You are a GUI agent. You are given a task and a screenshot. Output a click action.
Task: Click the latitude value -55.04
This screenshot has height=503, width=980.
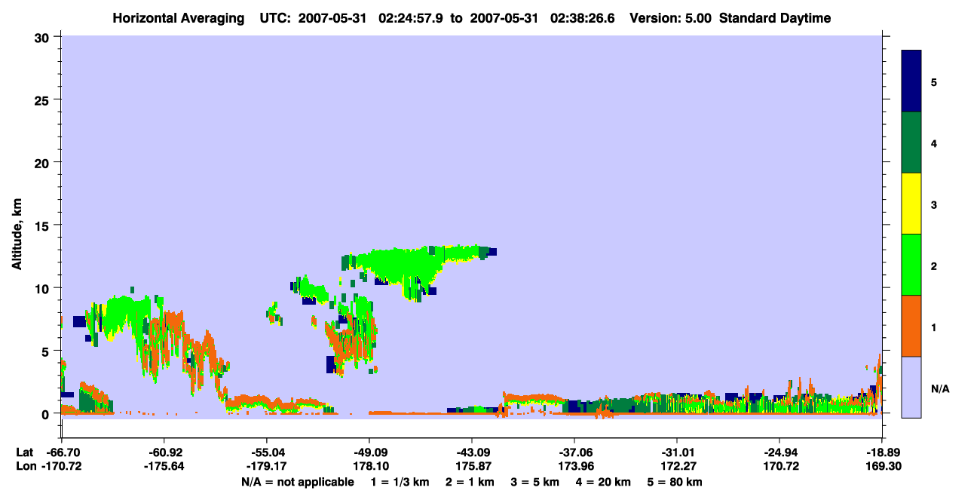click(266, 452)
